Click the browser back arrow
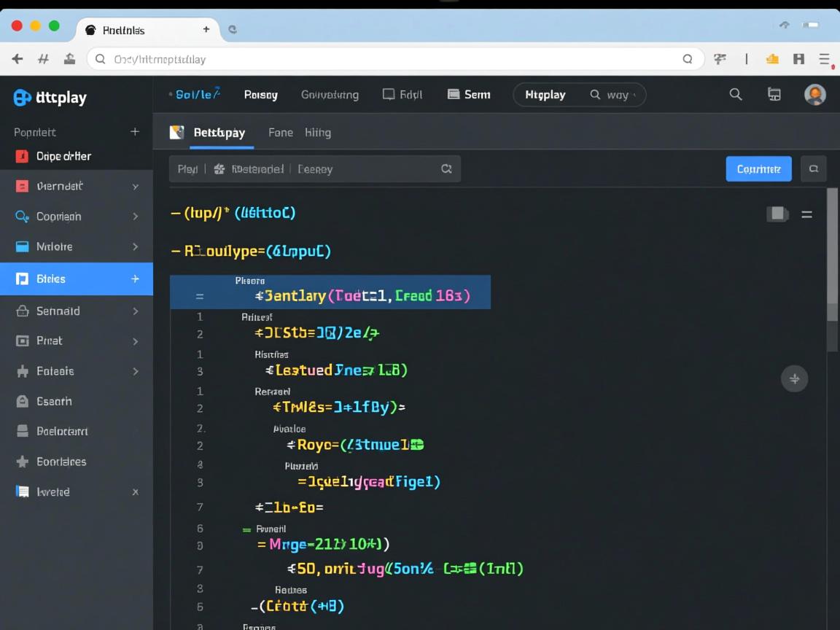 tap(17, 59)
